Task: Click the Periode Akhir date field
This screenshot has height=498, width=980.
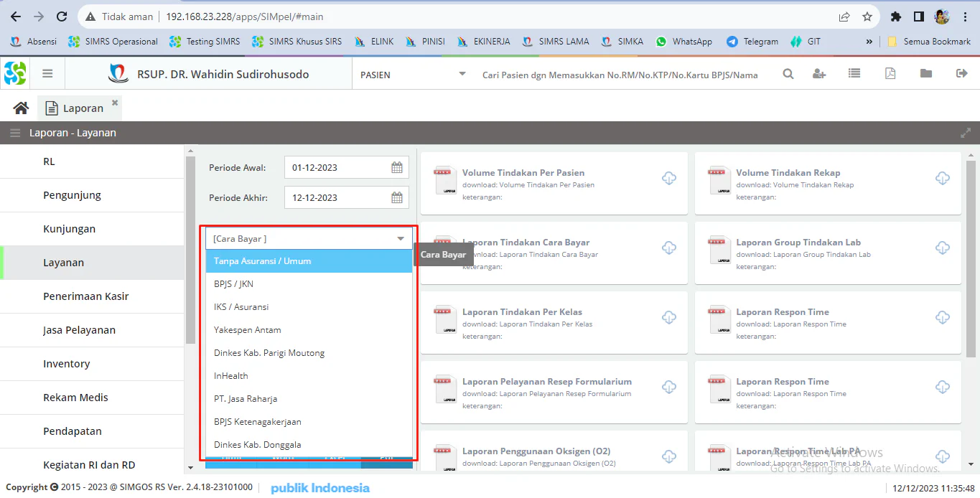Action: (337, 197)
